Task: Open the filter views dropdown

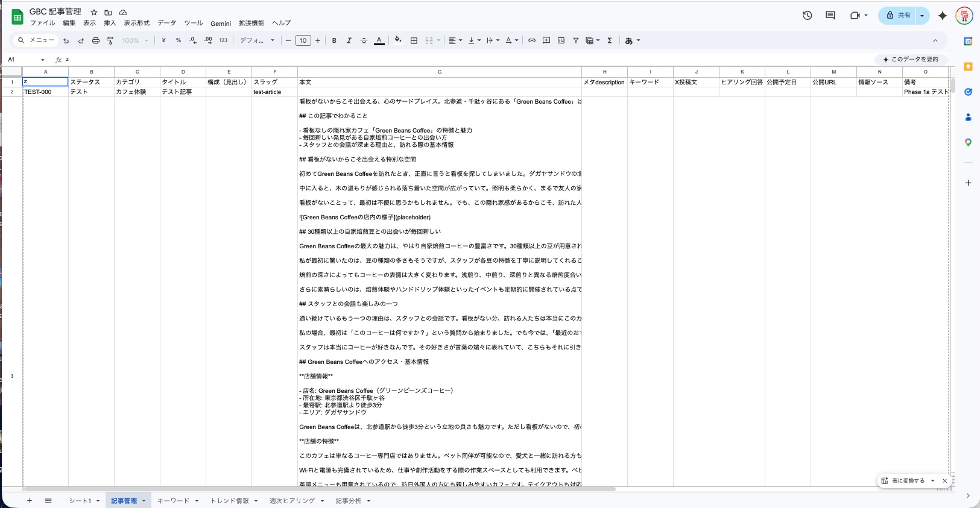Action: point(593,40)
